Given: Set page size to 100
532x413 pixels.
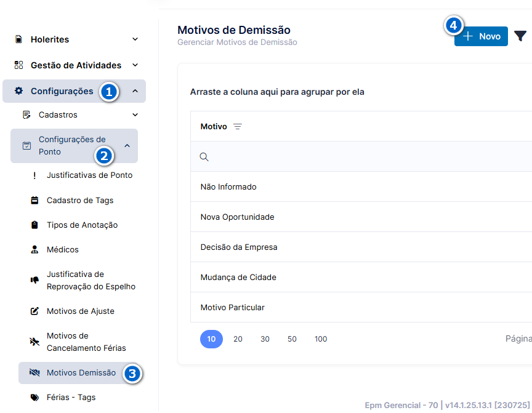Looking at the screenshot, I should click(x=321, y=339).
